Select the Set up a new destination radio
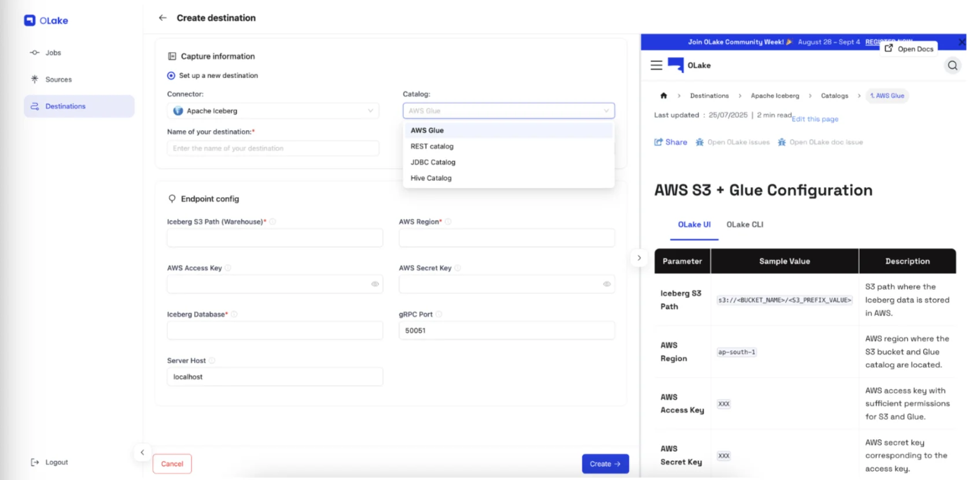980x480 pixels. (171, 76)
